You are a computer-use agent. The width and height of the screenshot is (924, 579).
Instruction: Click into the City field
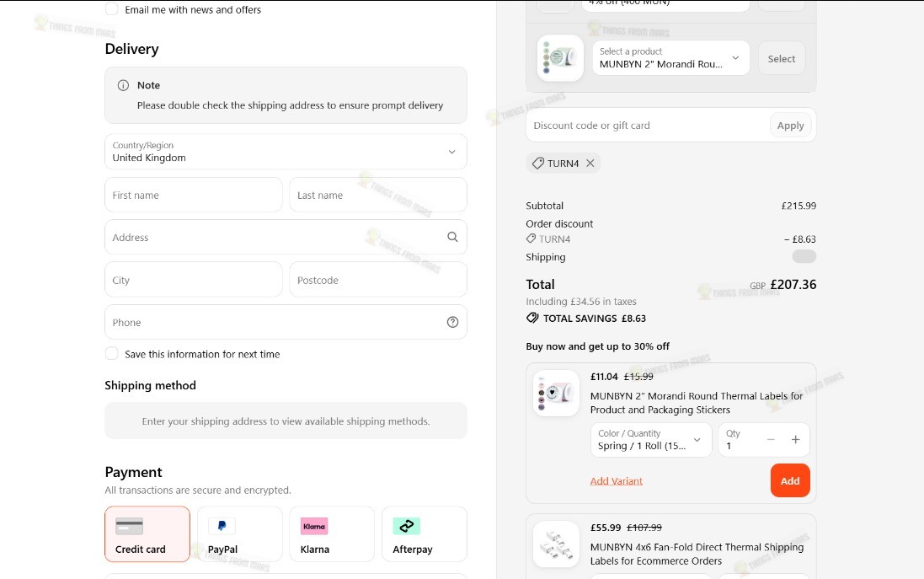(x=194, y=280)
